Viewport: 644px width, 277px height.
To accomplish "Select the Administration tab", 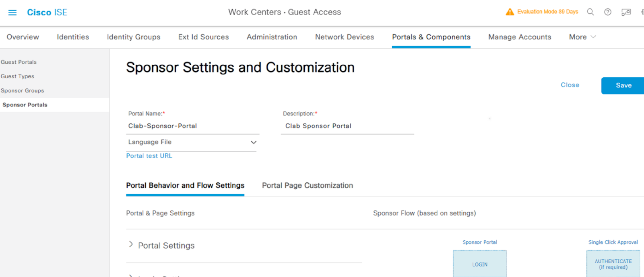I will (272, 37).
